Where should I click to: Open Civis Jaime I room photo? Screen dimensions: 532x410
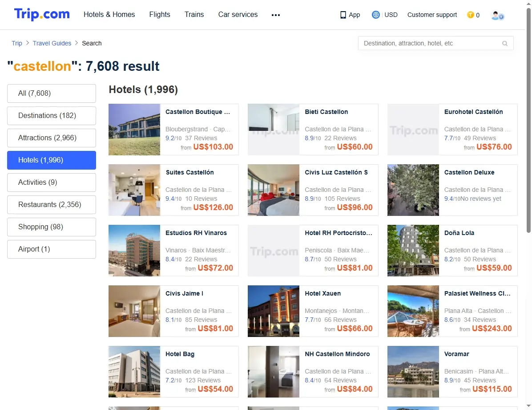[134, 311]
